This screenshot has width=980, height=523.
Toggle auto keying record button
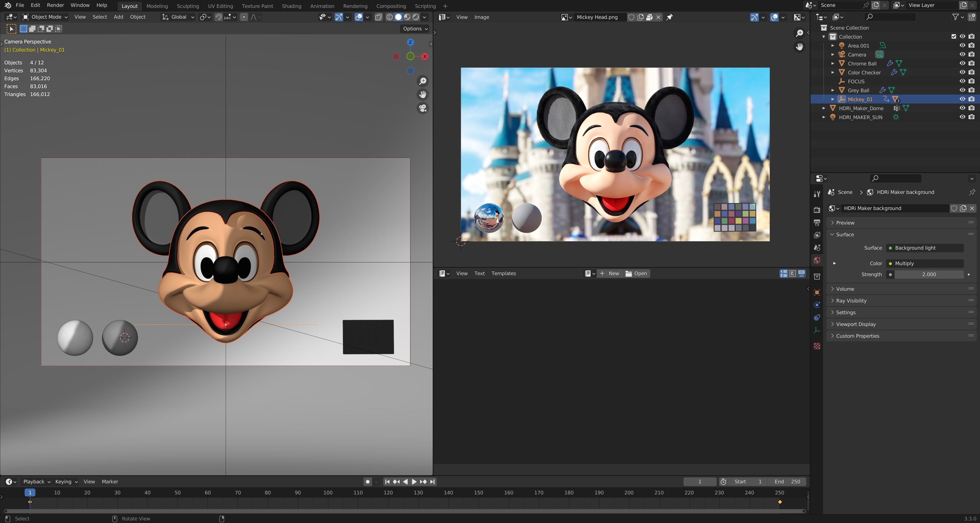pos(368,482)
